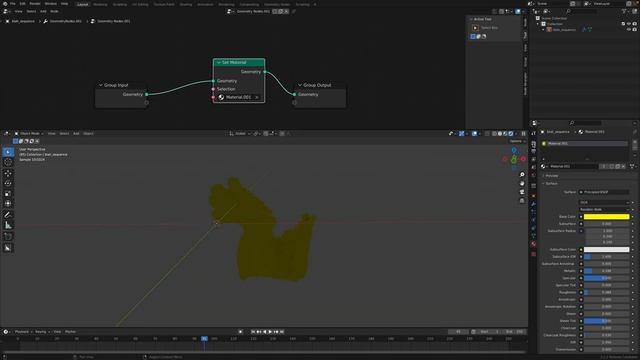
Task: Click Keying button in timeline header
Action: [x=41, y=332]
